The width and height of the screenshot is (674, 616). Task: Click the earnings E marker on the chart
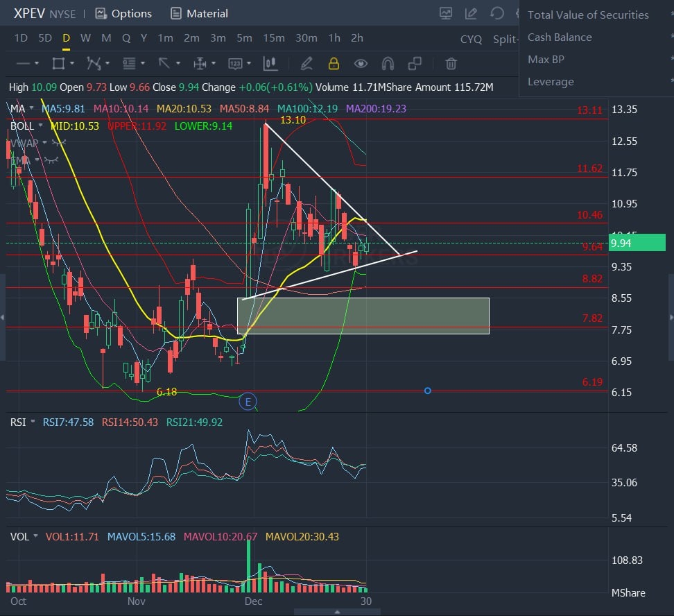point(248,401)
